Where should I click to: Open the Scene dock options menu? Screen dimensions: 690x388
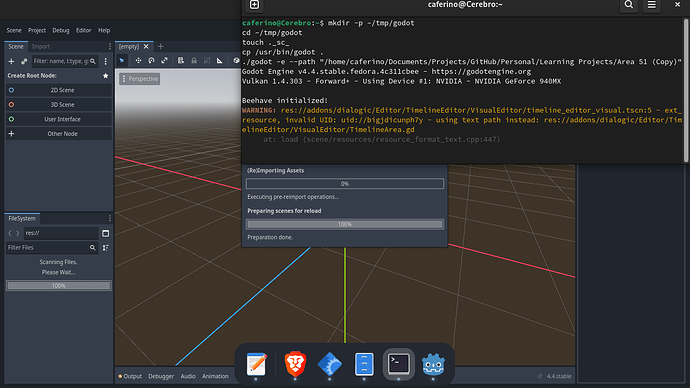coord(110,47)
